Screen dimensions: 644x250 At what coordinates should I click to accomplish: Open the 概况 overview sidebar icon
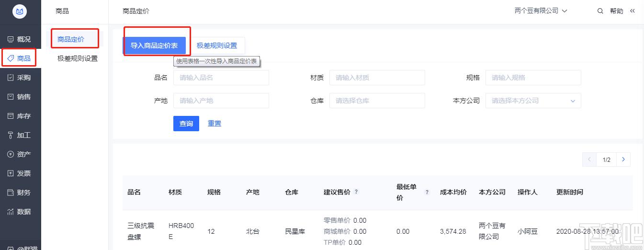11,39
